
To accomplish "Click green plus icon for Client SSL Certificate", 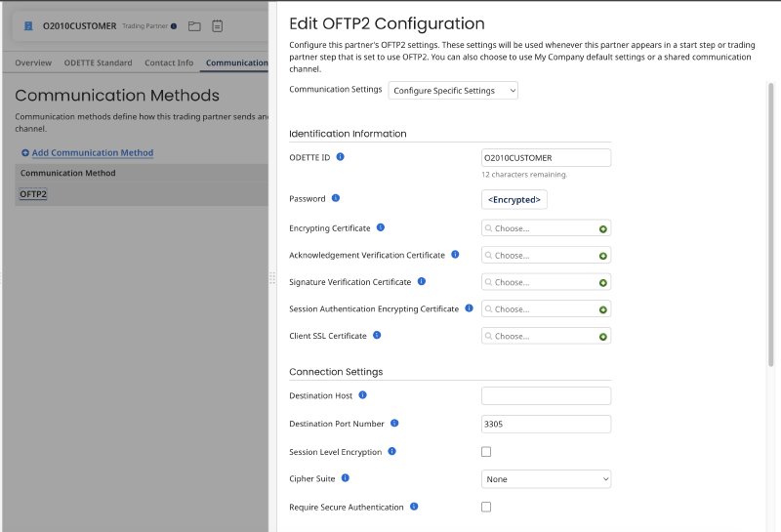I will [x=602, y=337].
